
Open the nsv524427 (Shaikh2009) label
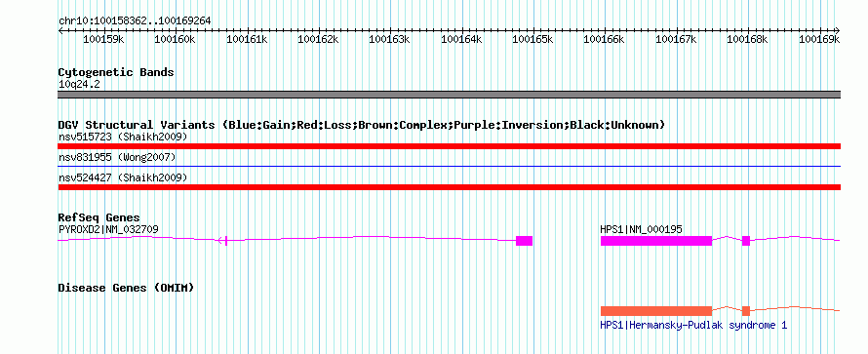point(123,177)
